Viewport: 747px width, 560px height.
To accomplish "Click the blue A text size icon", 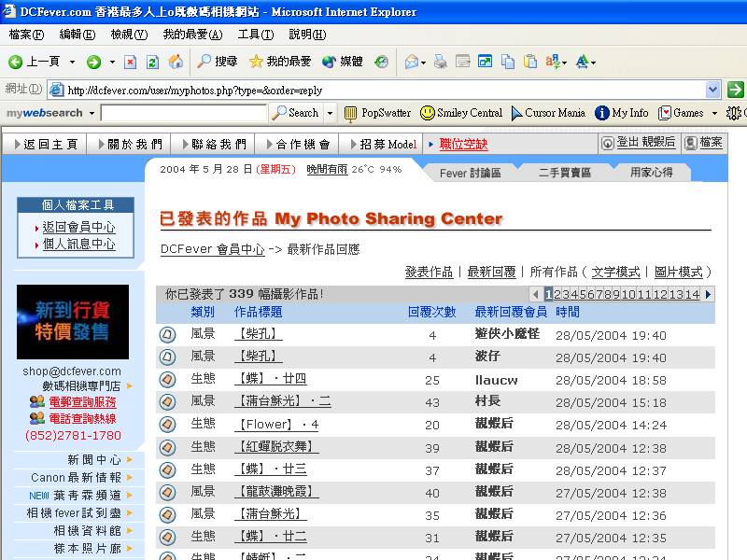I will coord(582,62).
